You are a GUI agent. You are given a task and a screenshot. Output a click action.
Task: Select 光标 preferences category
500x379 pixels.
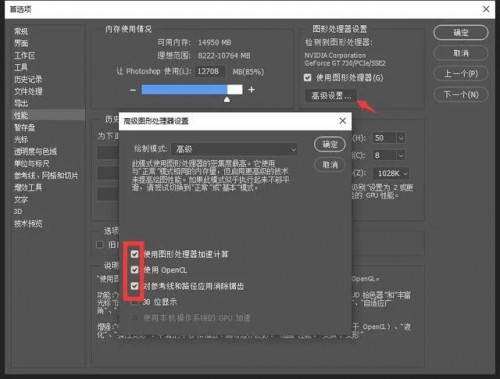pos(21,139)
